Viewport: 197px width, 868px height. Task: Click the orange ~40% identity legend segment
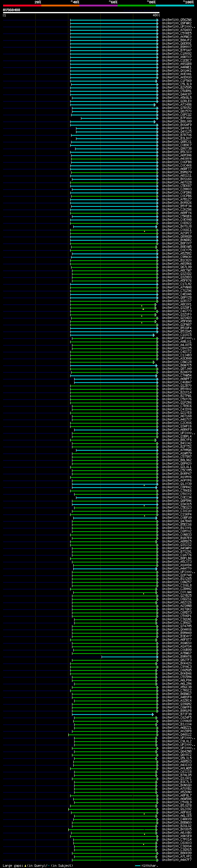tap(60, 6)
